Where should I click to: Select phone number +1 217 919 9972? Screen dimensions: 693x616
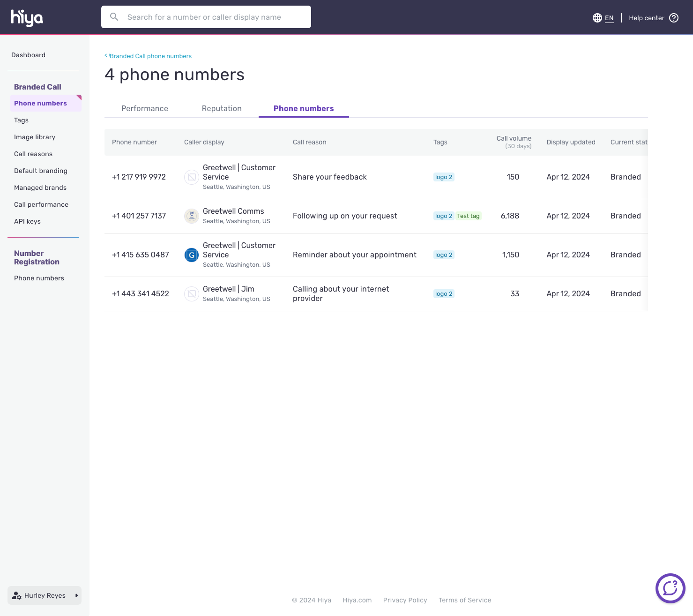[x=139, y=177]
